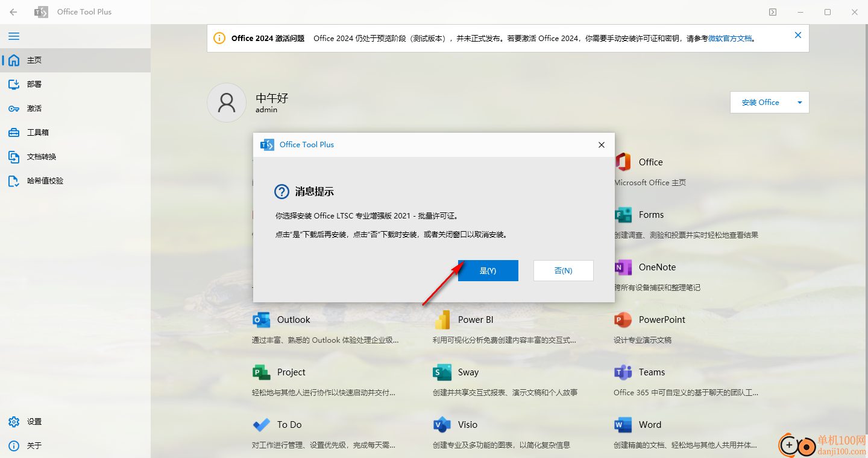
Task: Open the 哈希值校验 hash check page
Action: [75, 181]
